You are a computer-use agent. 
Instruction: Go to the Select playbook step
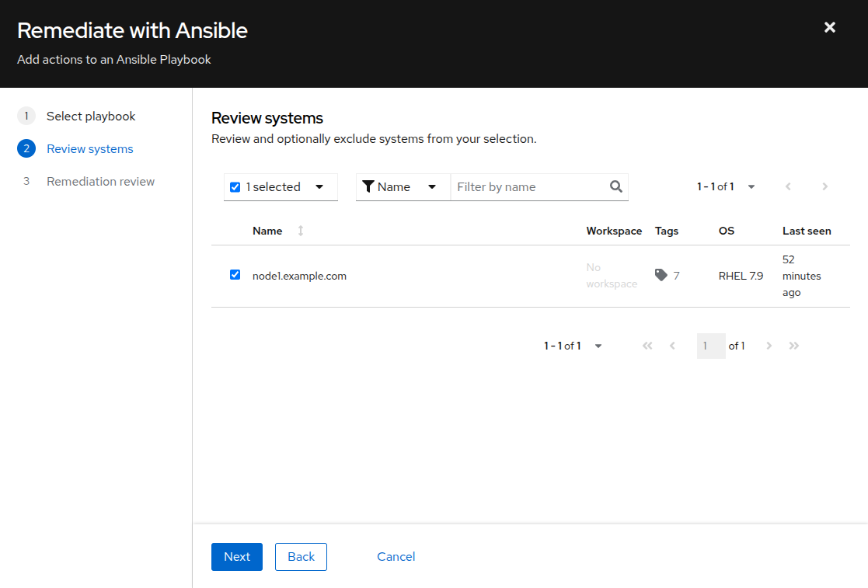[x=91, y=117]
